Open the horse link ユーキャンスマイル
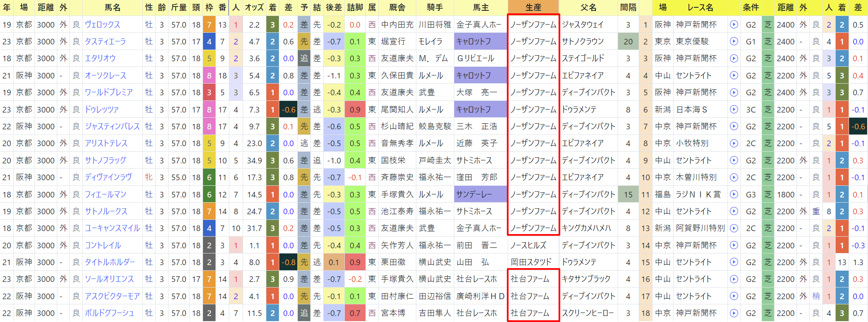The height and width of the screenshot is (322, 868). click(112, 228)
